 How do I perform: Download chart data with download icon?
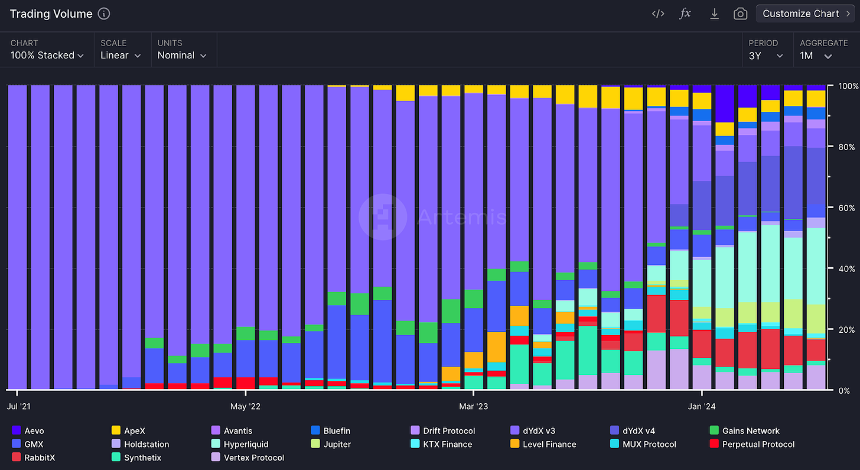coord(714,14)
